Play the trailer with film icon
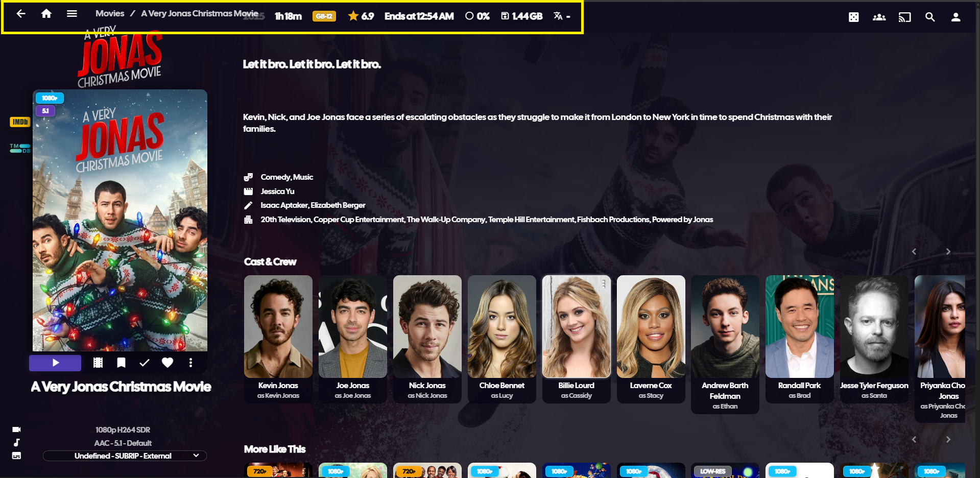The height and width of the screenshot is (478, 980). [98, 363]
